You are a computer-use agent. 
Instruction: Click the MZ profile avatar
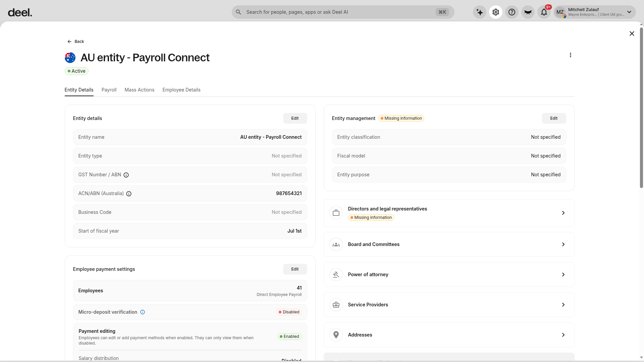560,12
